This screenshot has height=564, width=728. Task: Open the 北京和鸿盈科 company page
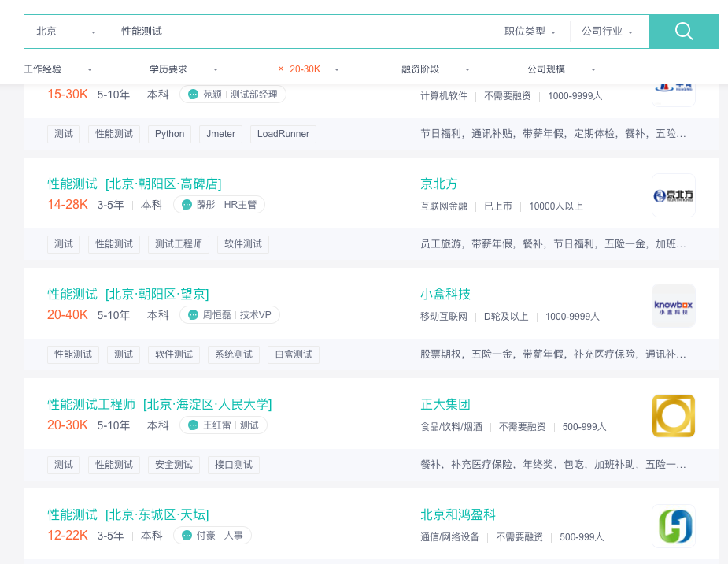pyautogui.click(x=458, y=514)
